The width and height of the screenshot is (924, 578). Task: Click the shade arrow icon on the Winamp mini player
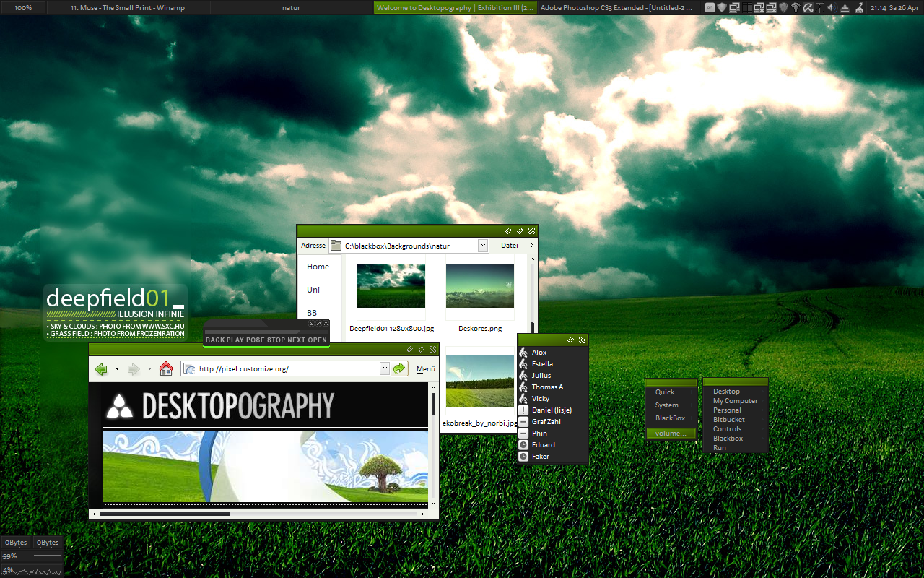click(313, 324)
